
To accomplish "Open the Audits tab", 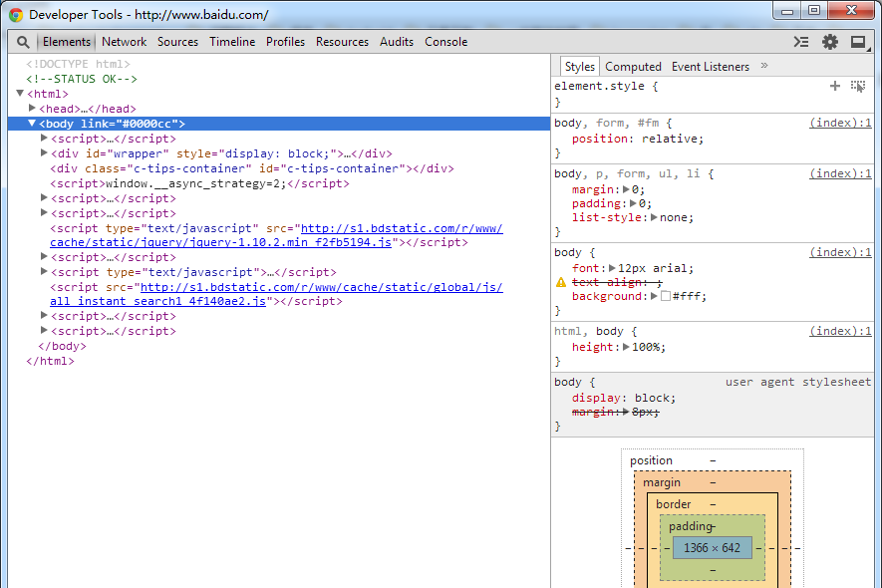I will [397, 42].
